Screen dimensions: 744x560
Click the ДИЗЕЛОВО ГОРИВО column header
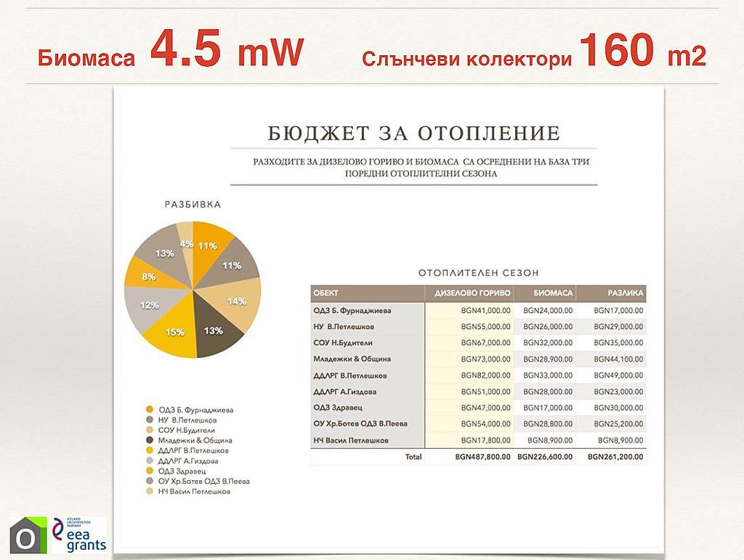pyautogui.click(x=469, y=293)
